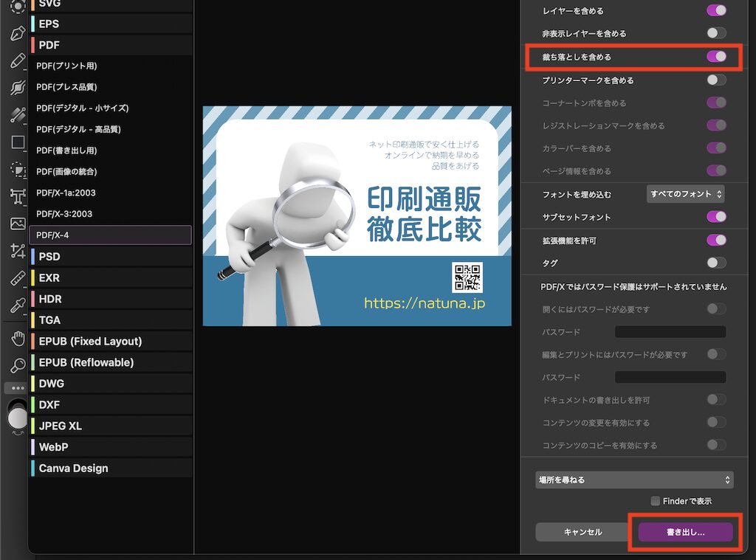Check the Finderで表示 checkbox
The width and height of the screenshot is (756, 560).
pyautogui.click(x=655, y=501)
